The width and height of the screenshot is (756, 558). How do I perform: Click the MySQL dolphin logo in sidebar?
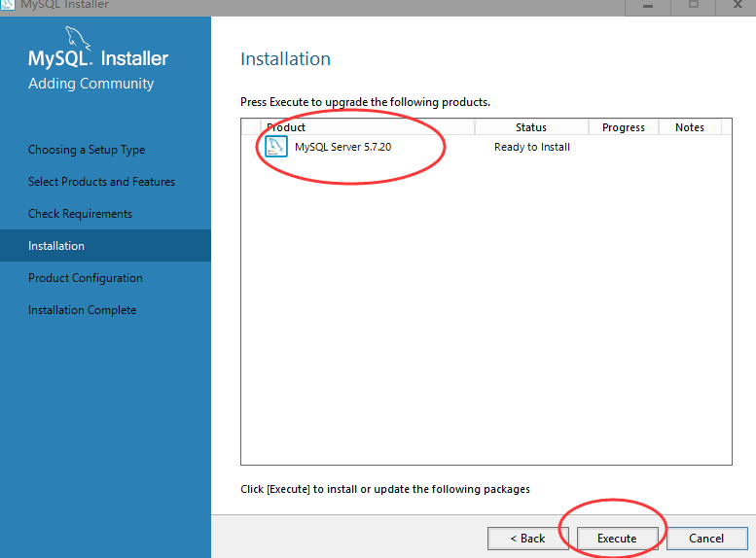pyautogui.click(x=78, y=38)
